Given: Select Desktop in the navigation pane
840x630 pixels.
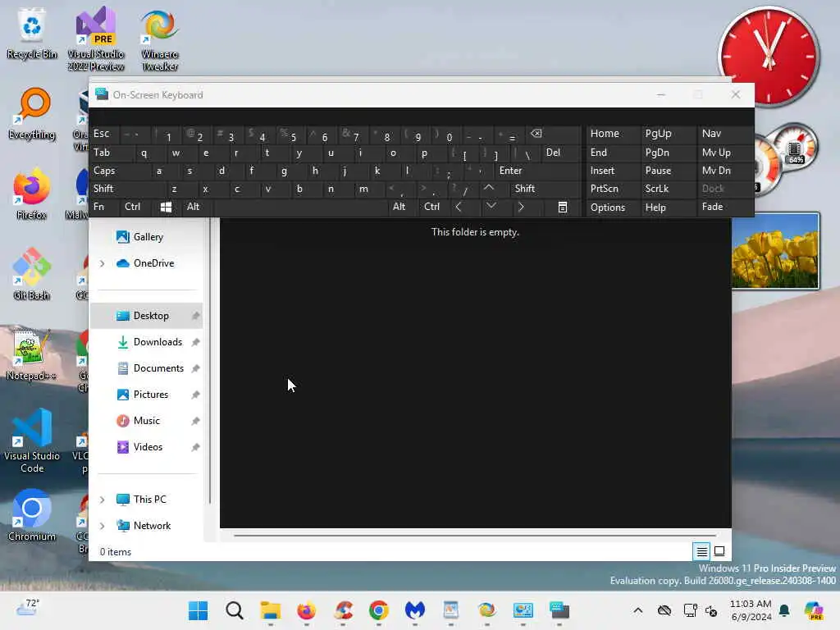Looking at the screenshot, I should [146, 316].
